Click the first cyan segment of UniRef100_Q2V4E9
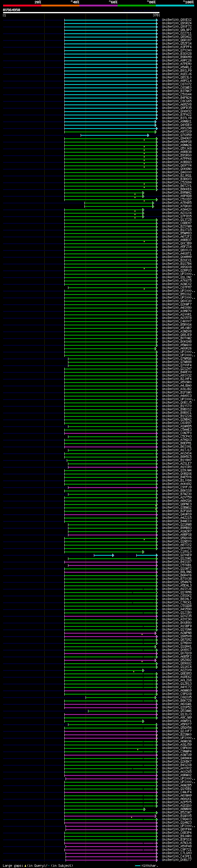The height and width of the screenshot is (868, 197). tap(104, 555)
